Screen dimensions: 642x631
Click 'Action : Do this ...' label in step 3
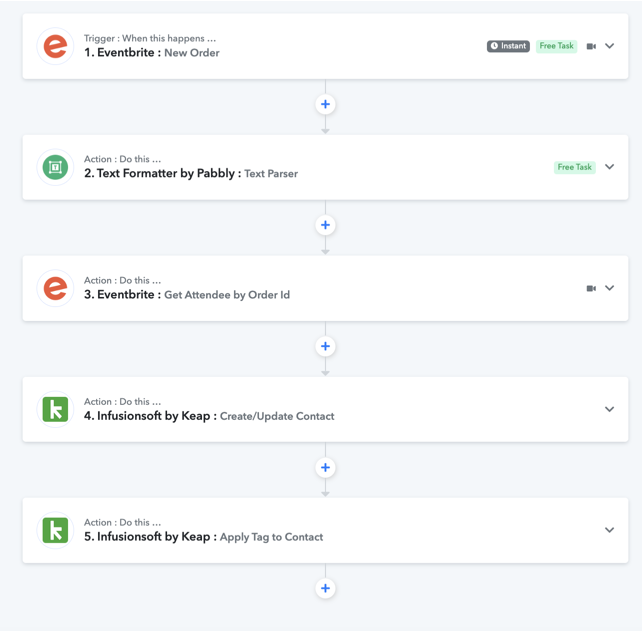(x=122, y=280)
